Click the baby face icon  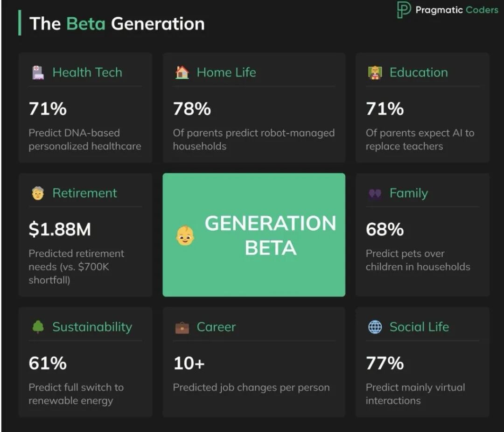(x=185, y=235)
